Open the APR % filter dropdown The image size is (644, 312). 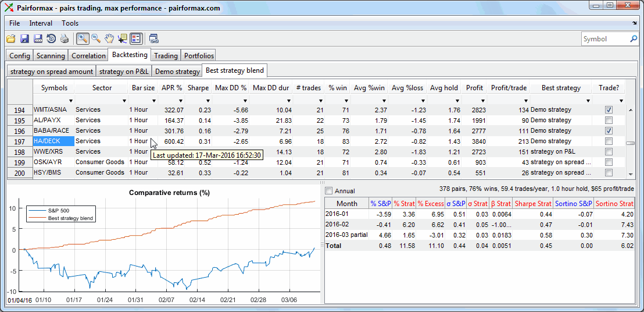[180, 101]
